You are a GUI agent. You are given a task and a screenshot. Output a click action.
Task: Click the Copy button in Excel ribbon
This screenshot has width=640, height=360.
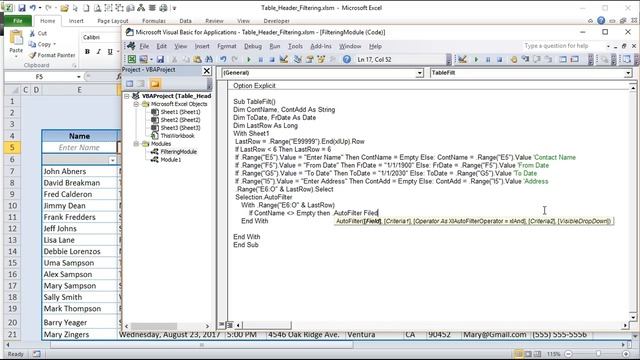(x=42, y=44)
